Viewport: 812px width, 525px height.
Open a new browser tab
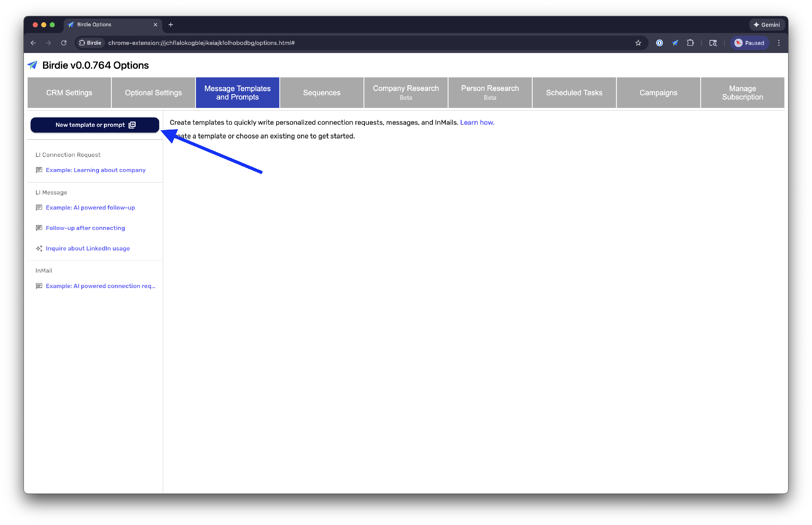171,25
